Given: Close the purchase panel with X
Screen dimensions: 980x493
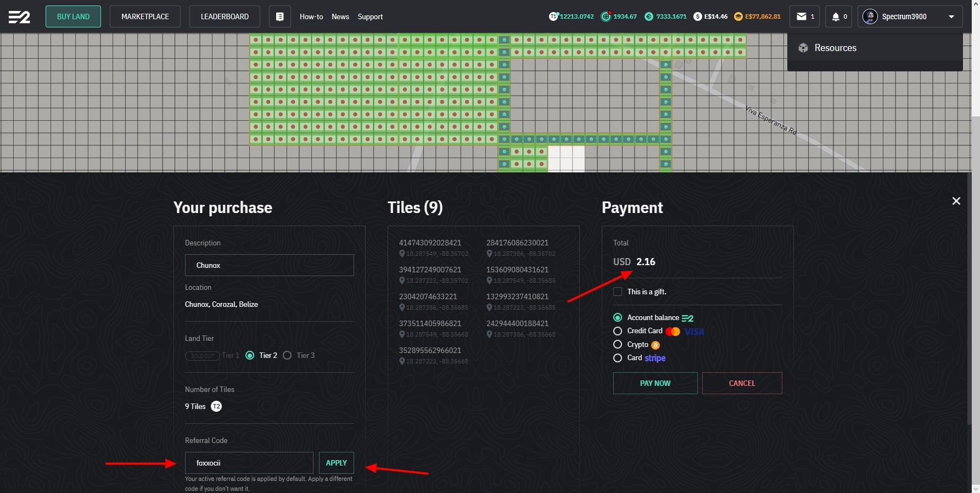Looking at the screenshot, I should [x=956, y=201].
